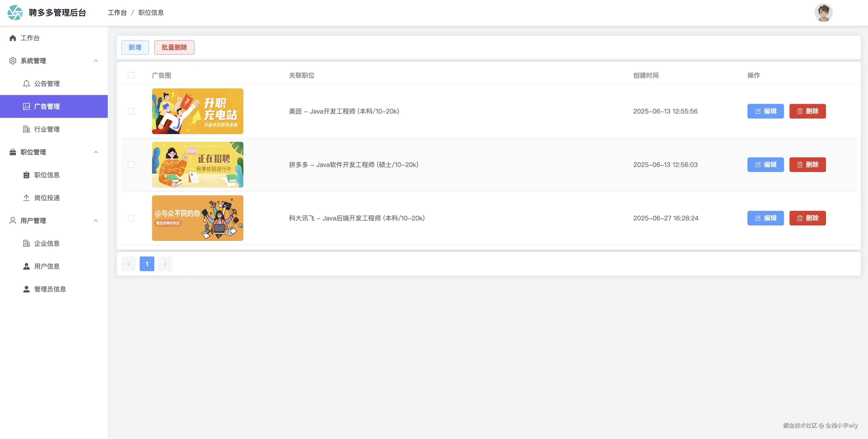The image size is (868, 439).
Task: Open 企业信息 in the sidebar
Action: click(x=47, y=243)
